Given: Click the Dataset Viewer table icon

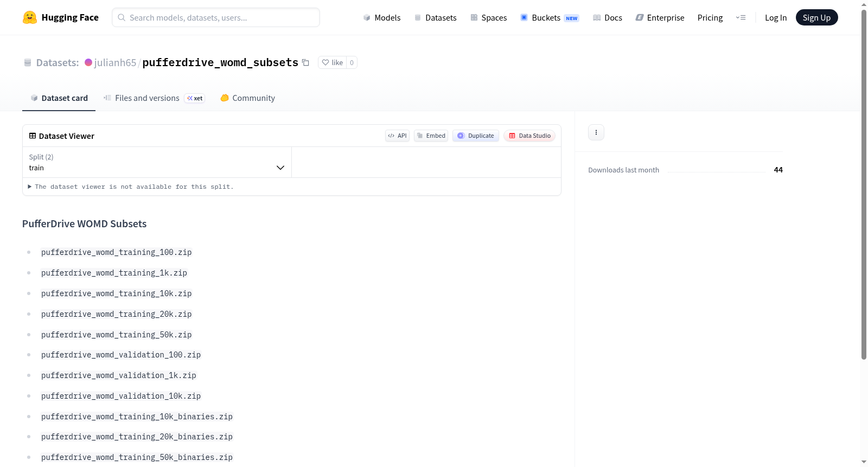Looking at the screenshot, I should point(33,136).
